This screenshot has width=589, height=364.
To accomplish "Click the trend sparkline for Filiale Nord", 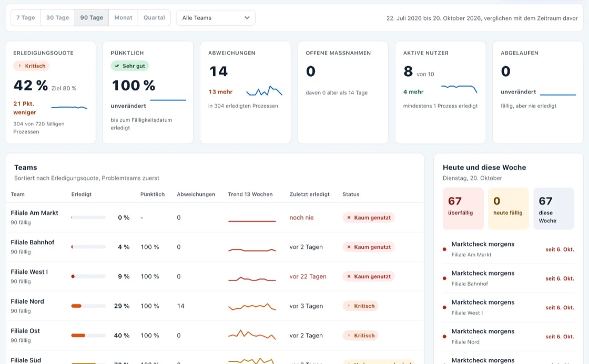I will tap(252, 307).
